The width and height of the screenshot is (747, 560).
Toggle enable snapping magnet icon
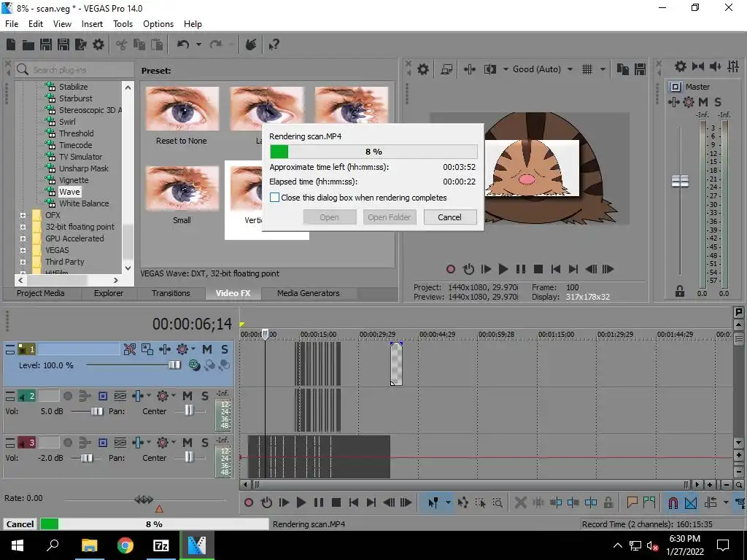click(673, 502)
